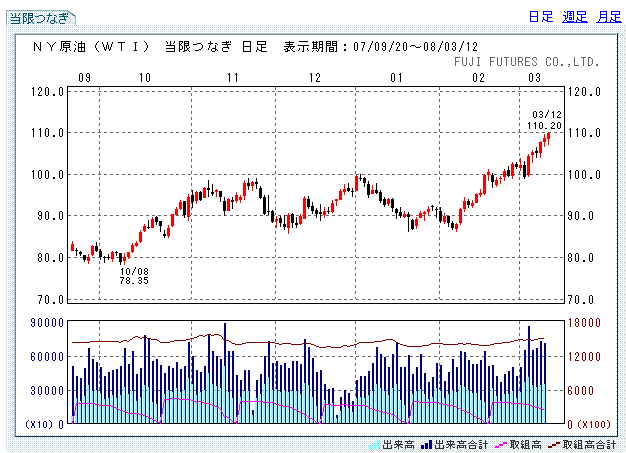Viewport: 626px width, 453px height.
Task: Switch to the 月足 monthly chart
Action: click(608, 17)
